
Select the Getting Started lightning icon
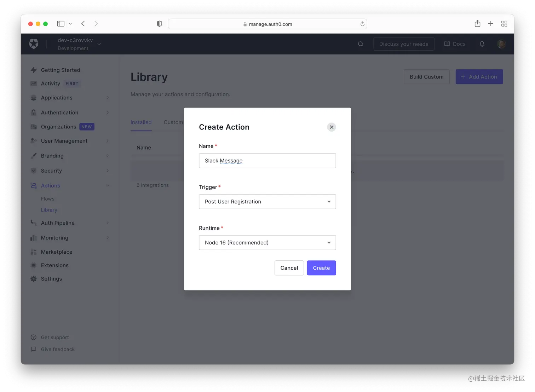tap(34, 70)
